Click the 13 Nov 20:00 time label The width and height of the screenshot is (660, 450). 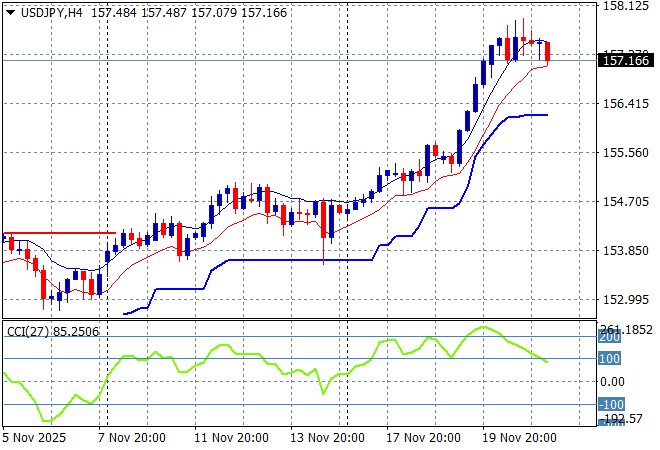pos(327,438)
